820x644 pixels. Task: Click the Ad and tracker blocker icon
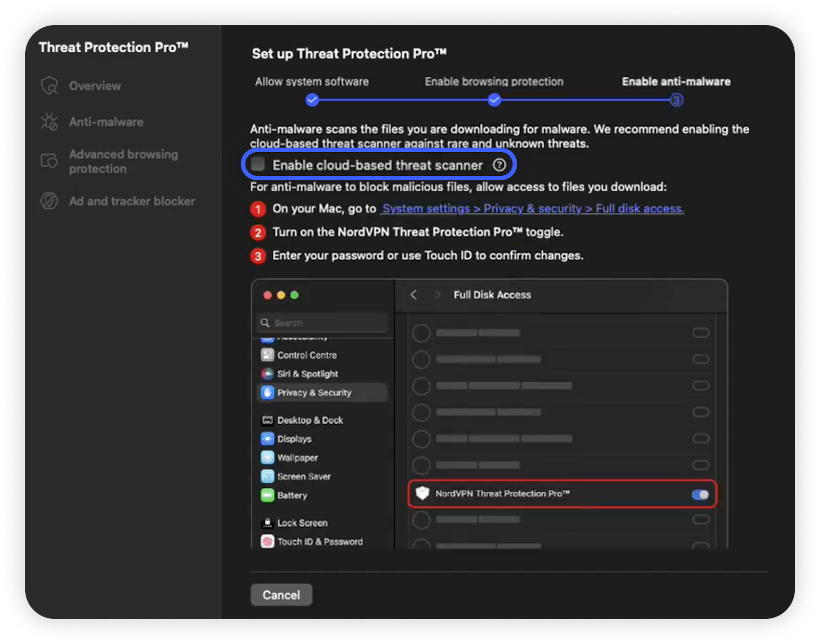click(49, 201)
